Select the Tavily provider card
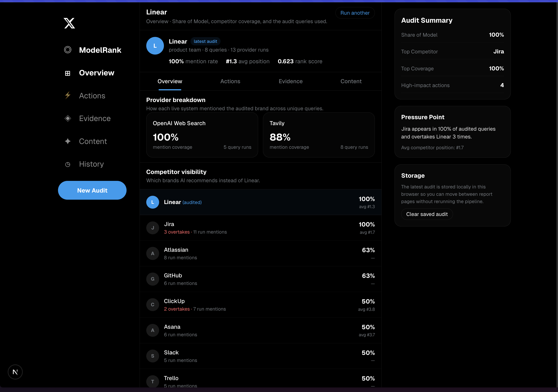 coord(318,135)
